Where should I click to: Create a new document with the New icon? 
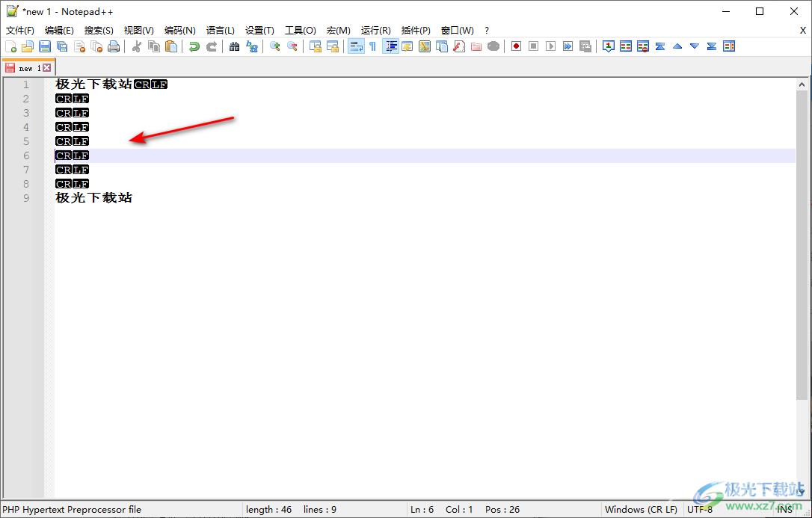pyautogui.click(x=11, y=46)
